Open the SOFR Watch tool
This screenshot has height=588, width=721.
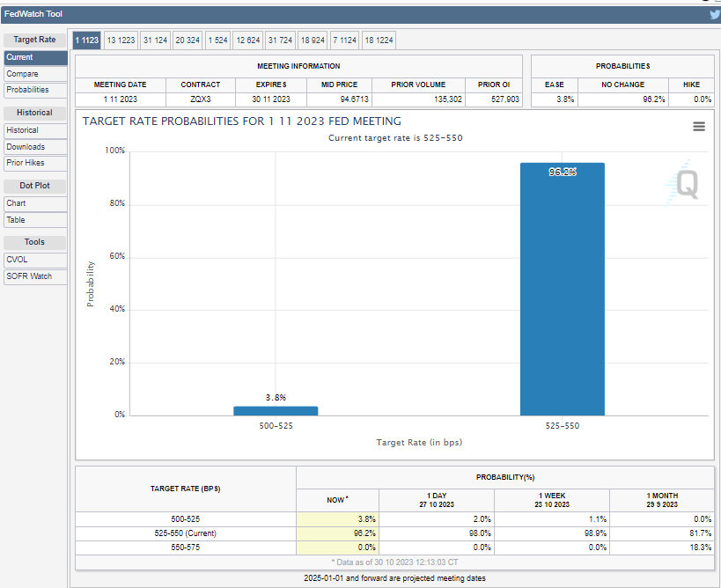click(35, 276)
